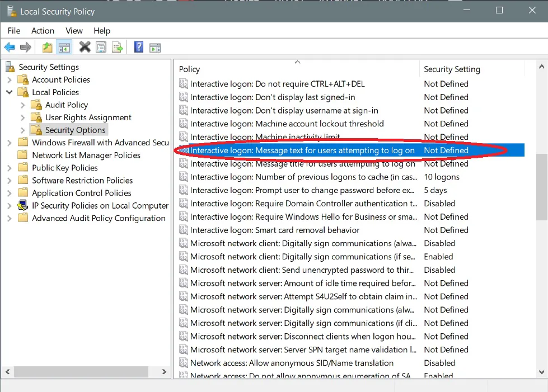
Task: Expand Advanced Audit Policy Configuration node
Action: (10, 218)
